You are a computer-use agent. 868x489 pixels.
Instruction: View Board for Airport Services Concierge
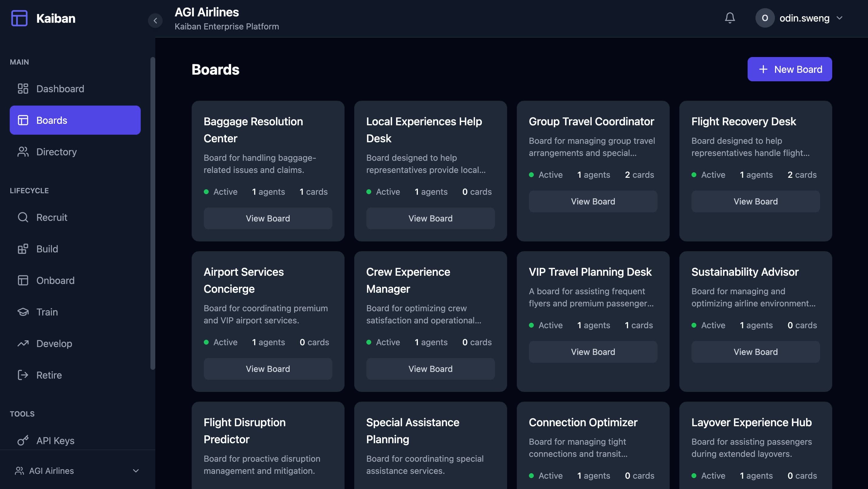click(268, 369)
